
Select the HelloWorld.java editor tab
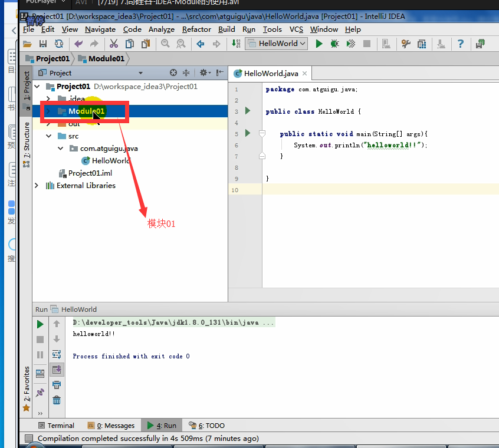point(271,74)
